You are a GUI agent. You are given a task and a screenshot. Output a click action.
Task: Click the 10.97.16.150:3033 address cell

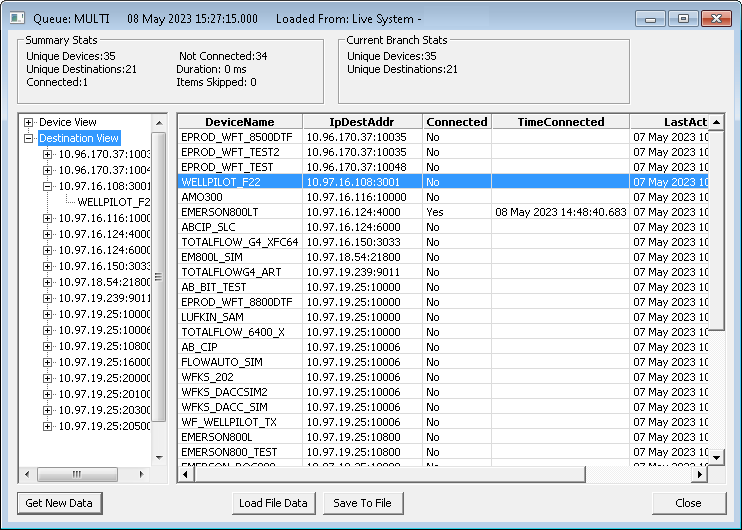point(362,242)
